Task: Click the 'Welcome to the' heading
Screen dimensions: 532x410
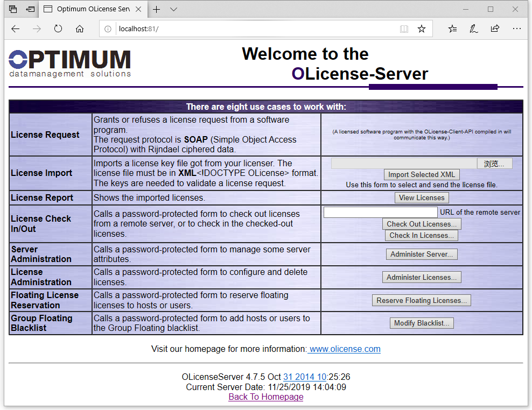Action: coord(305,54)
